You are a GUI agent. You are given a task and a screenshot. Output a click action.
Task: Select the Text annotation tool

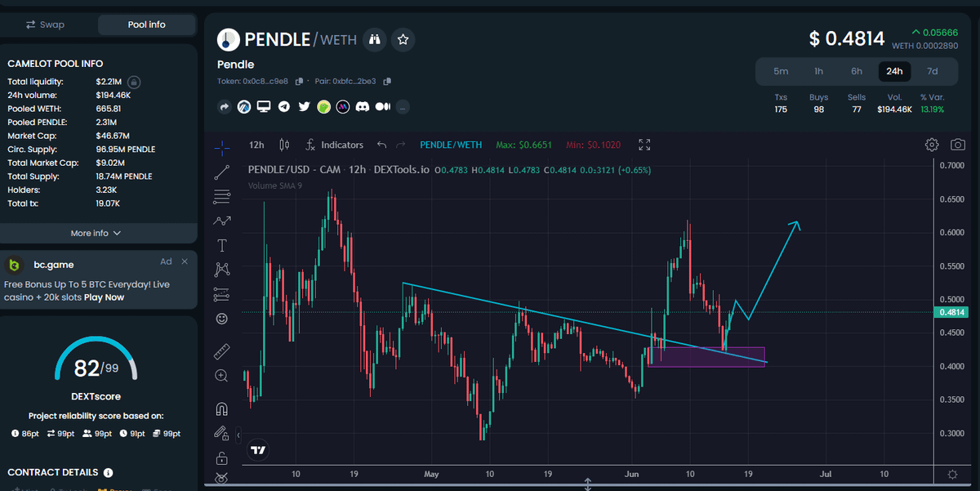221,245
